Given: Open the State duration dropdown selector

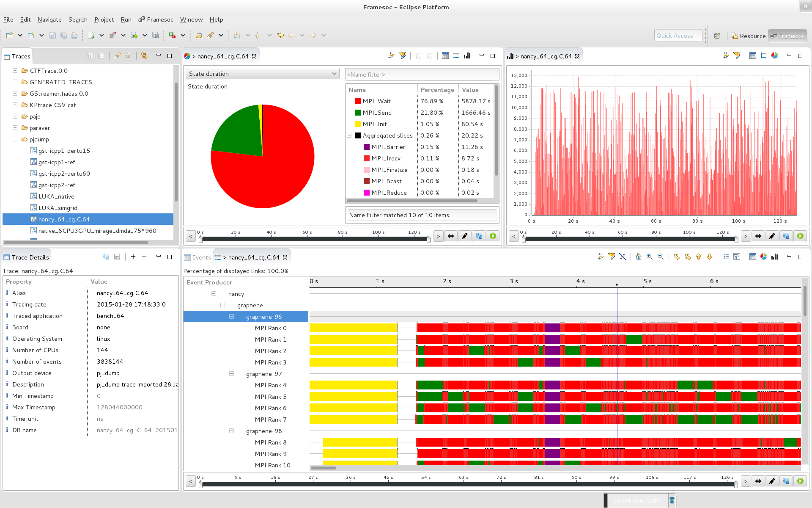Looking at the screenshot, I should 263,74.
